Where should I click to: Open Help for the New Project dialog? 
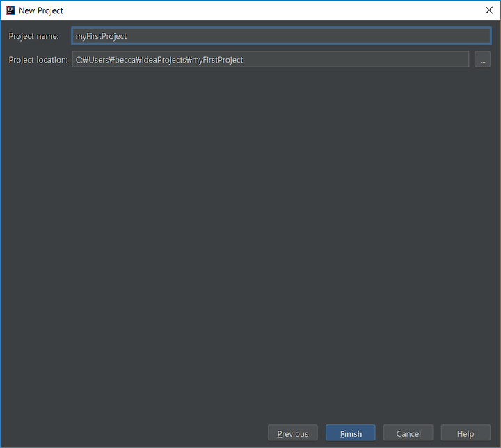click(x=466, y=433)
